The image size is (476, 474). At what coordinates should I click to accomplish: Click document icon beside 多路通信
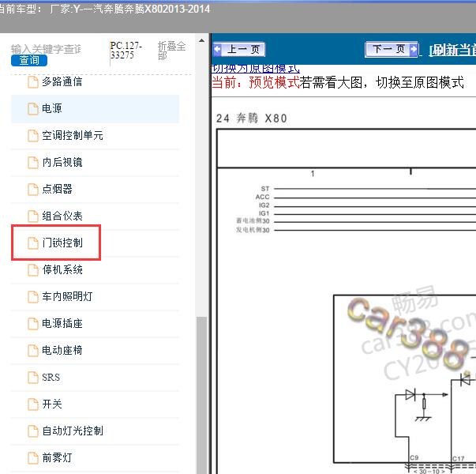click(x=33, y=82)
